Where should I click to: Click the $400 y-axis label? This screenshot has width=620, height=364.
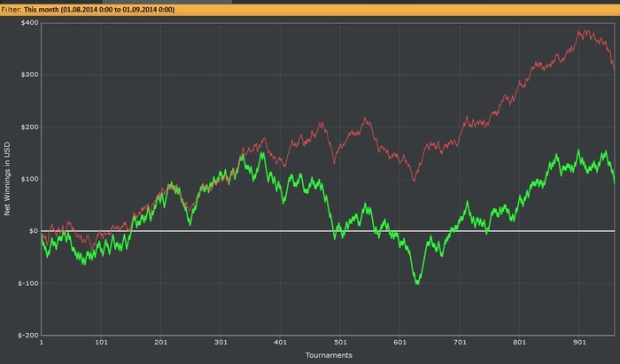click(29, 22)
